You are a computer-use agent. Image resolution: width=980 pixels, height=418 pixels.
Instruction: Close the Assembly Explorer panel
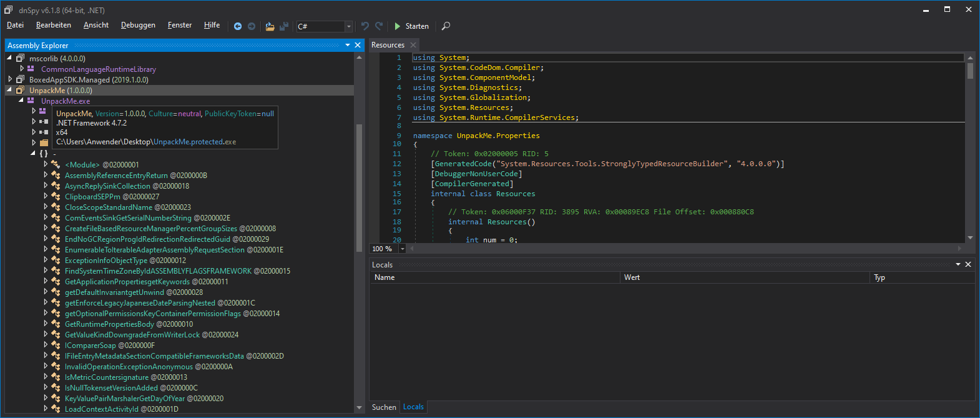coord(358,45)
